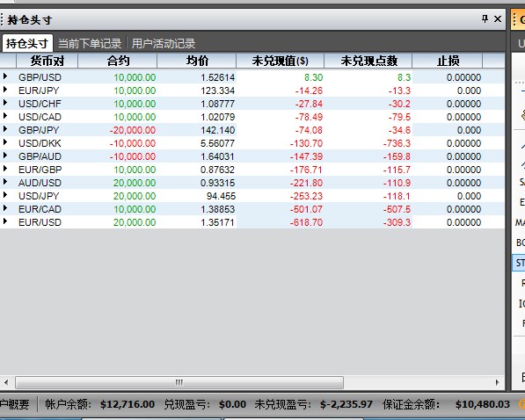This screenshot has width=525, height=420.
Task: Sort by 未兑现点数 column header
Action: tap(368, 61)
